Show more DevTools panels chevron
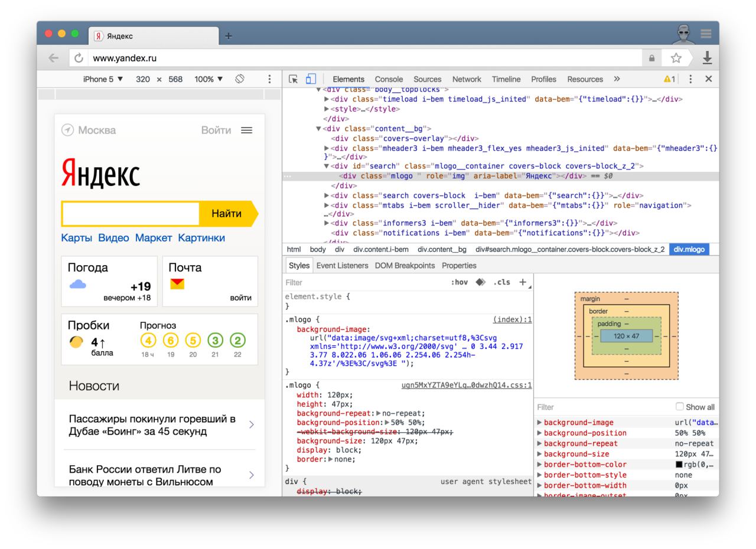This screenshot has width=756, height=549. click(617, 79)
